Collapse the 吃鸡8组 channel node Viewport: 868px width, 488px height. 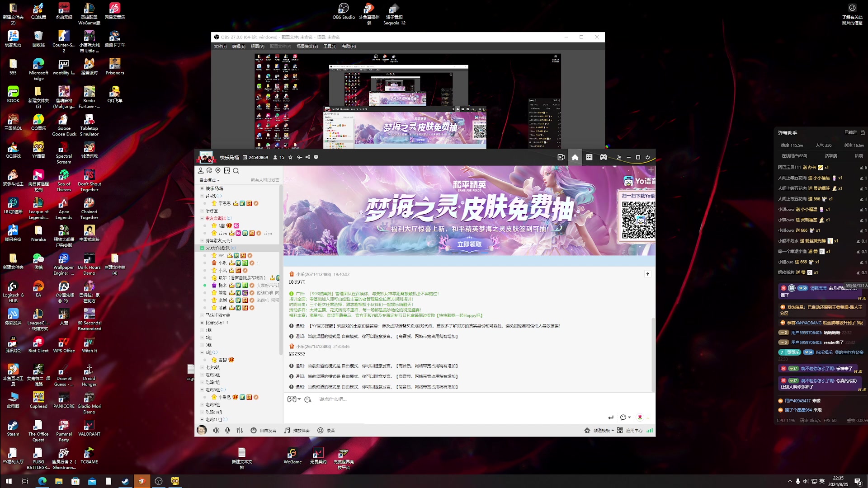point(202,389)
